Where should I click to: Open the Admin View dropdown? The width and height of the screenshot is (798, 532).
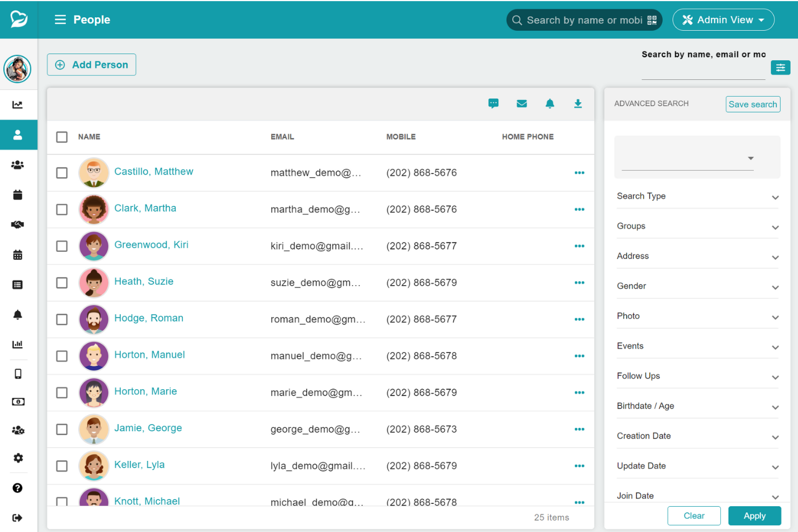[723, 19]
